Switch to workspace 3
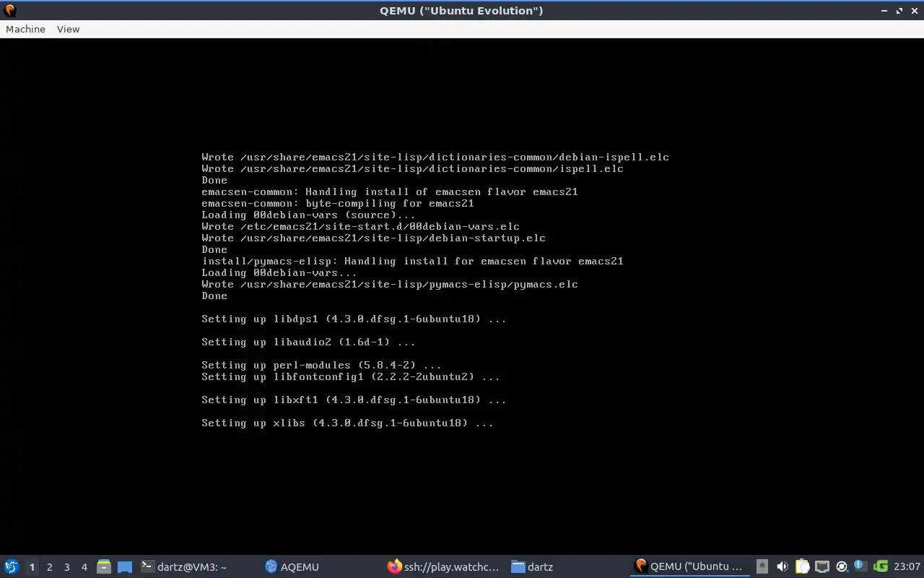This screenshot has height=578, width=924. [x=66, y=566]
